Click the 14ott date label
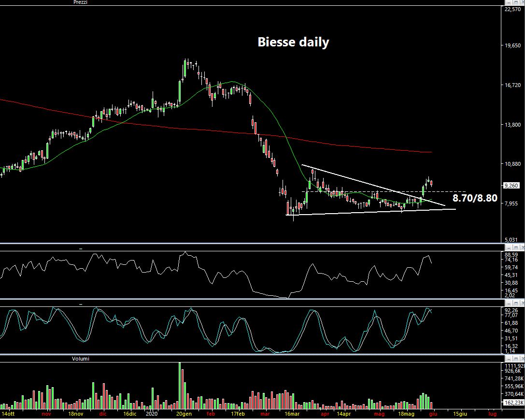This screenshot has width=525, height=420. tap(8, 414)
